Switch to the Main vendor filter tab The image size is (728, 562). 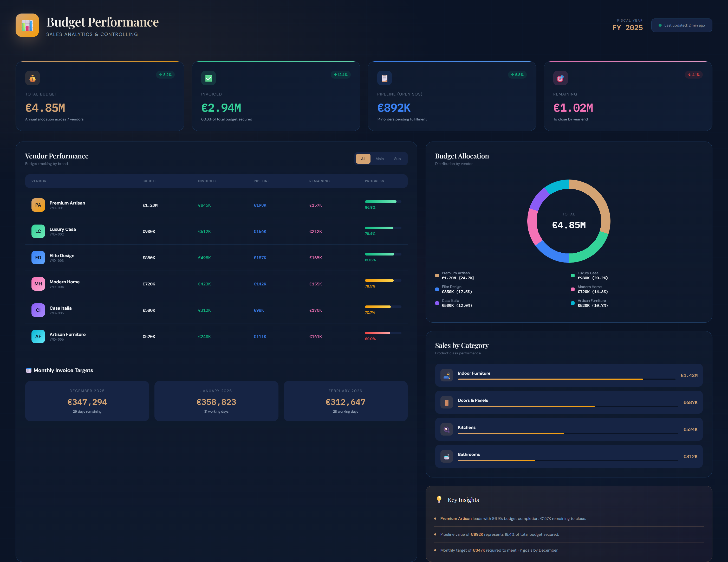click(380, 158)
